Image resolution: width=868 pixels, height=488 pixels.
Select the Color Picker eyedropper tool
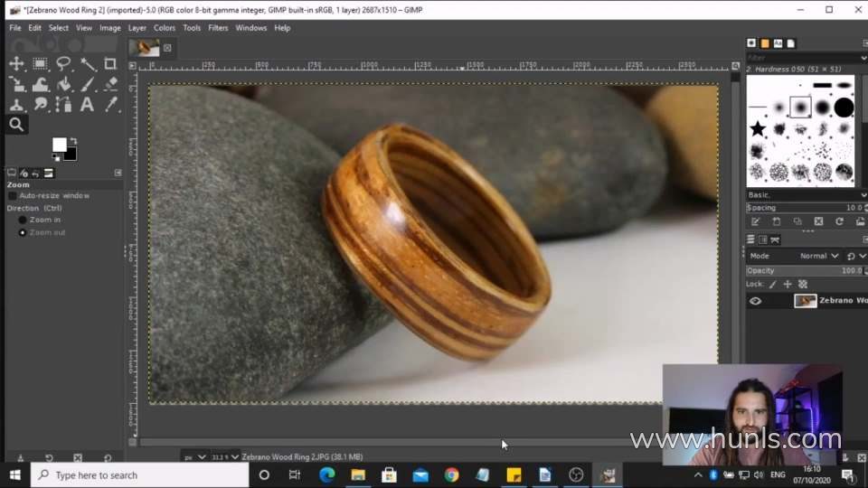[x=110, y=105]
